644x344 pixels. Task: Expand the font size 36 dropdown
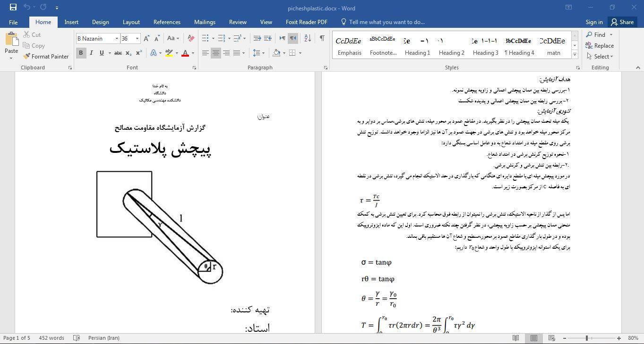coord(137,39)
